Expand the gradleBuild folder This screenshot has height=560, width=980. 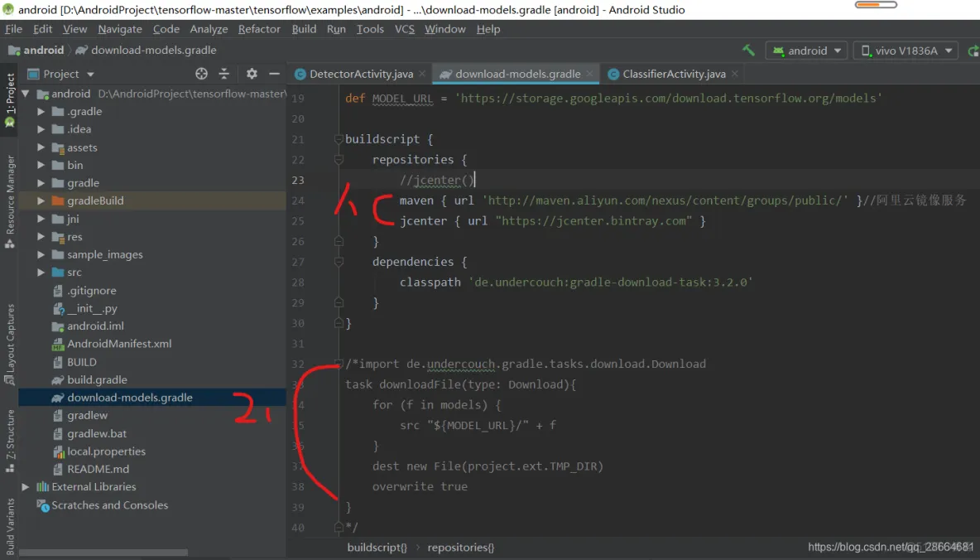[x=41, y=200]
